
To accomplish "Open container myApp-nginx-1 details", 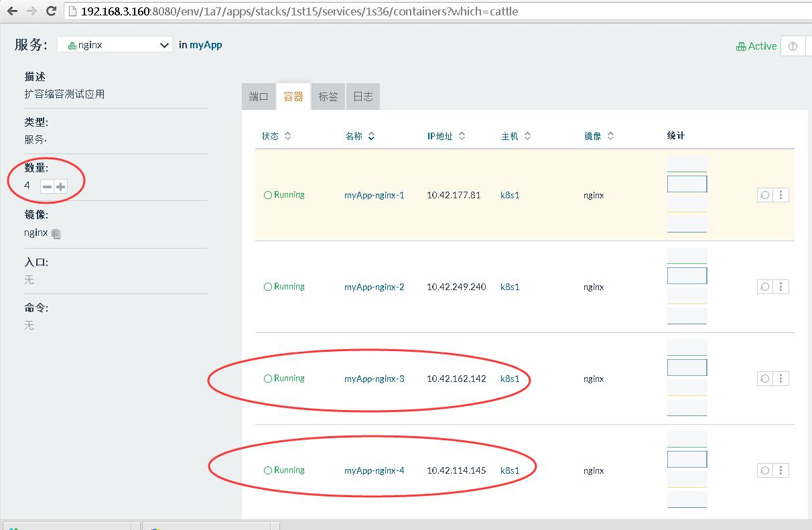I will [375, 195].
